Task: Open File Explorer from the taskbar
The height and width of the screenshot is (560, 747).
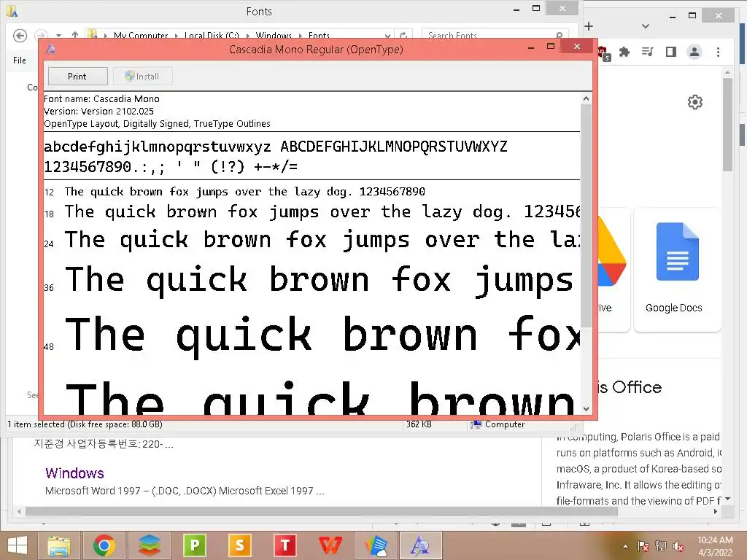Action: [58, 545]
